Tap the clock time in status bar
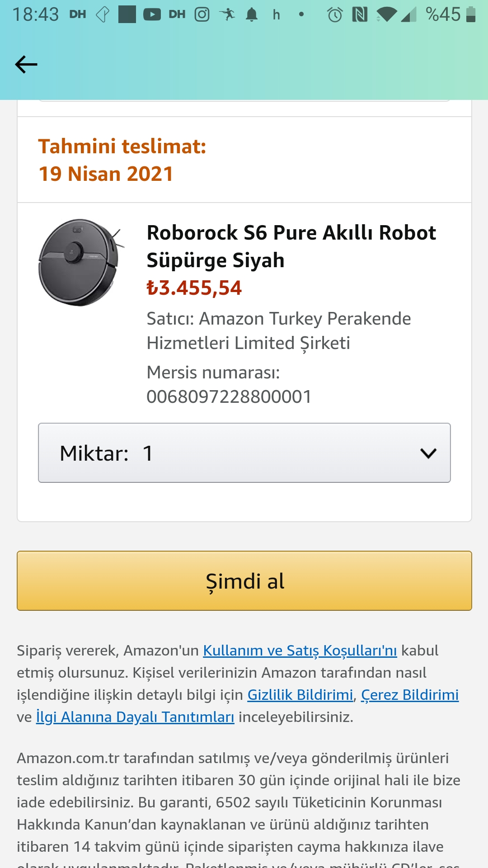The height and width of the screenshot is (868, 488). (36, 14)
